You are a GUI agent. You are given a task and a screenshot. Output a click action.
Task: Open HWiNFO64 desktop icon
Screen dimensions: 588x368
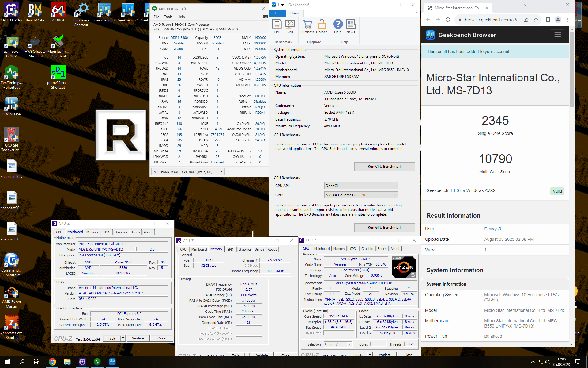[x=12, y=106]
